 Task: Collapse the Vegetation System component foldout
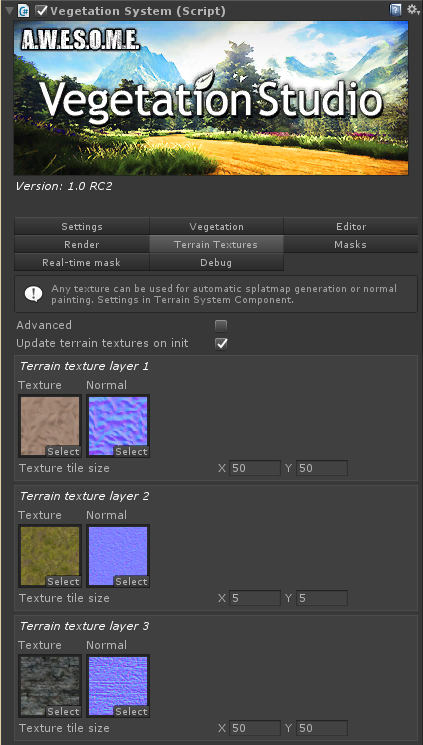[9, 10]
